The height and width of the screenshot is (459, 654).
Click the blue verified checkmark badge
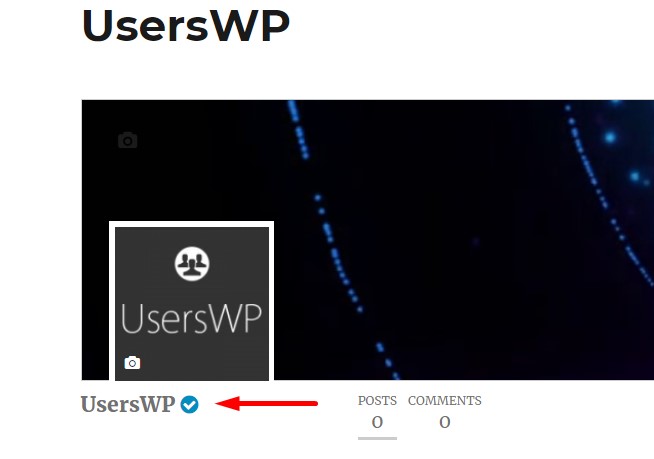pyautogui.click(x=189, y=404)
